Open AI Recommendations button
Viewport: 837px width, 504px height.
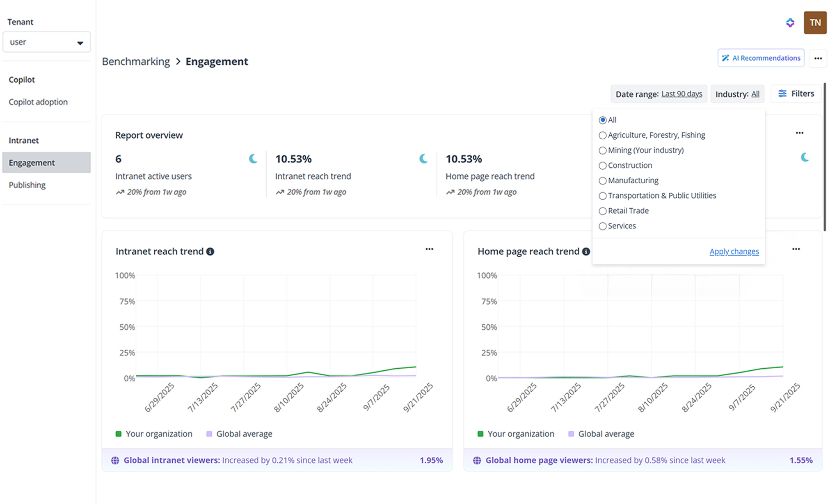pyautogui.click(x=761, y=58)
